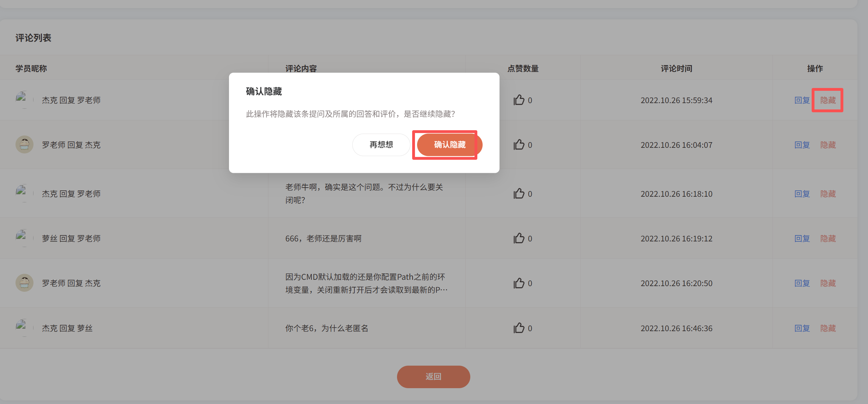Click thumbs-up icon in 15:59:34 comment row

[x=519, y=100]
